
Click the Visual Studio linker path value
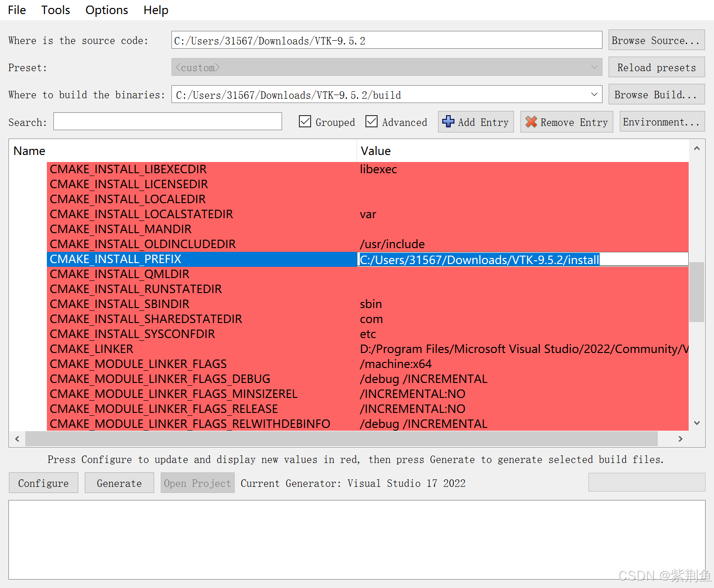click(x=523, y=349)
